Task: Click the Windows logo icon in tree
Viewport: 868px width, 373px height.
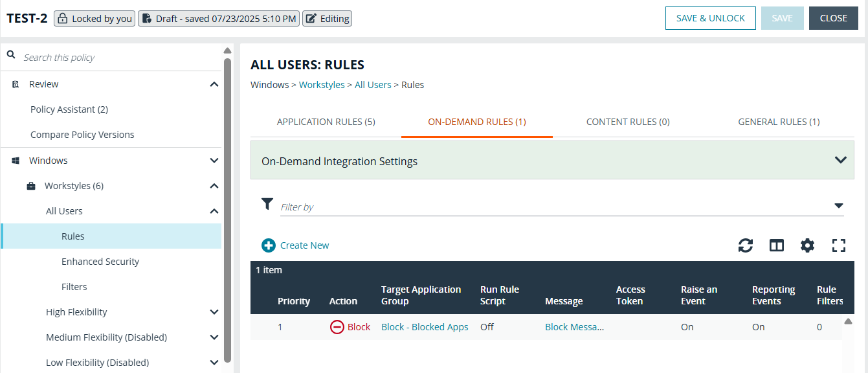Action: pos(16,161)
